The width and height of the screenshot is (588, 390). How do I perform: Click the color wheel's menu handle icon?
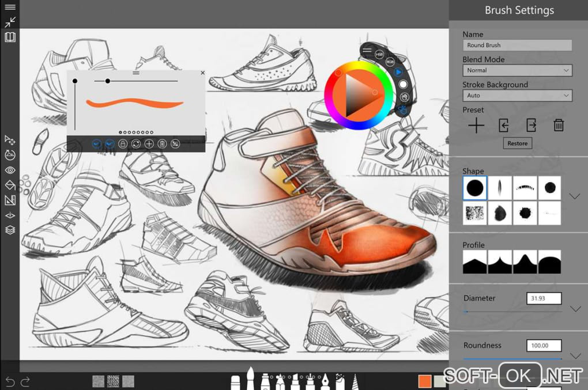coord(367,50)
